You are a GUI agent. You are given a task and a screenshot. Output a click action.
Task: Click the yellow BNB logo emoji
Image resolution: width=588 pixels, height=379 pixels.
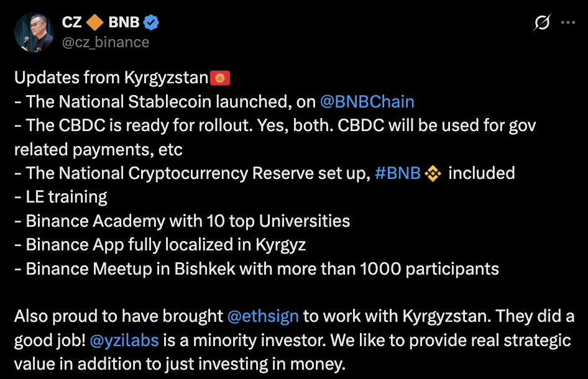click(433, 173)
